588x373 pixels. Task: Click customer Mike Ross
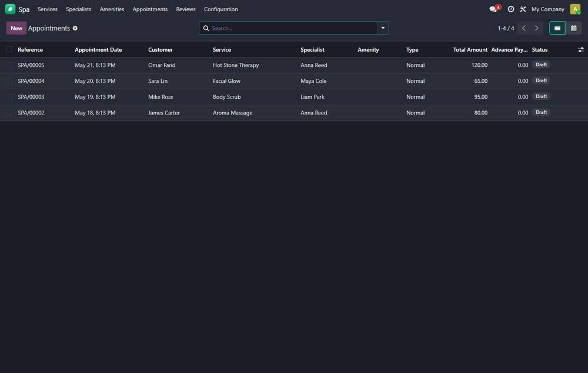(x=161, y=96)
